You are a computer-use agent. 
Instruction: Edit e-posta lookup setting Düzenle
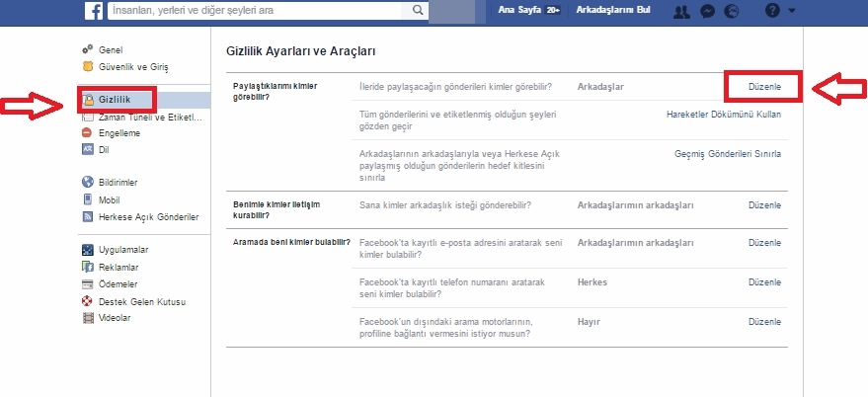(764, 243)
